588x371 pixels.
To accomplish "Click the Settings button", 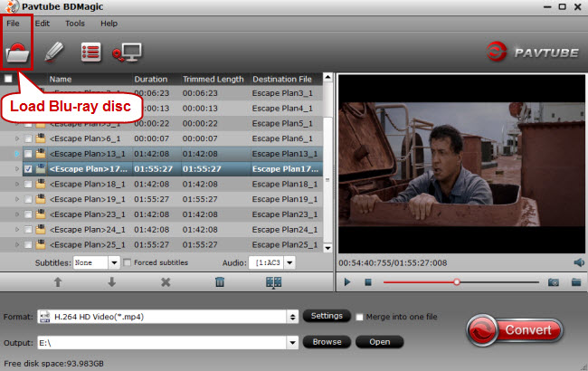I will pos(327,316).
